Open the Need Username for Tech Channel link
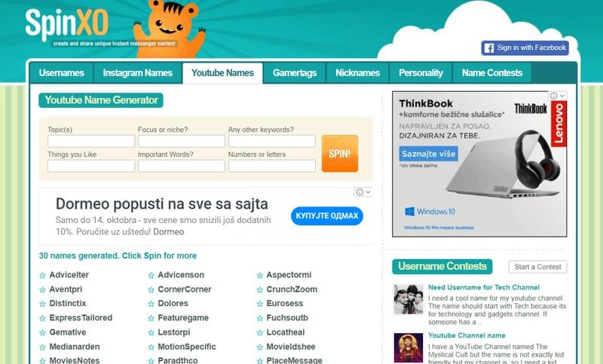This screenshot has width=603, height=364. [484, 288]
